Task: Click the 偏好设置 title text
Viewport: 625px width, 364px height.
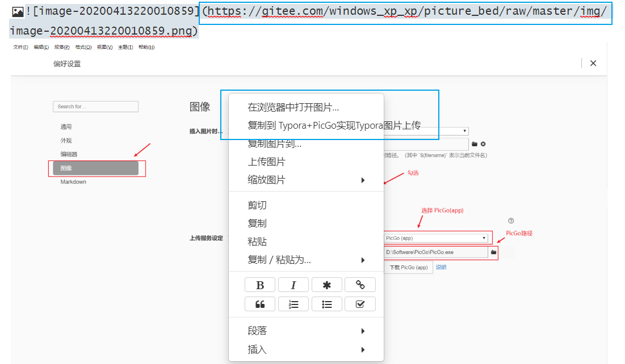Action: pyautogui.click(x=67, y=64)
